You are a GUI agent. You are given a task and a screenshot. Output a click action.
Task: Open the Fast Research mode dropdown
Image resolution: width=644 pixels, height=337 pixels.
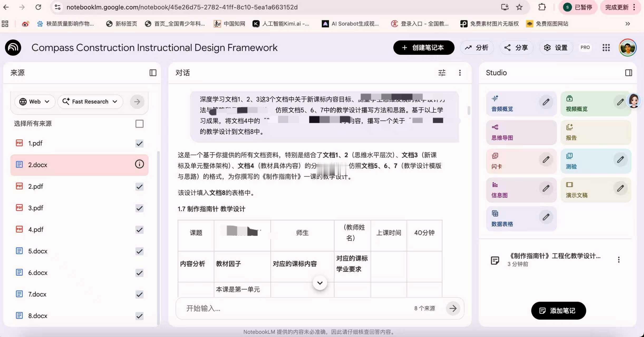point(90,102)
